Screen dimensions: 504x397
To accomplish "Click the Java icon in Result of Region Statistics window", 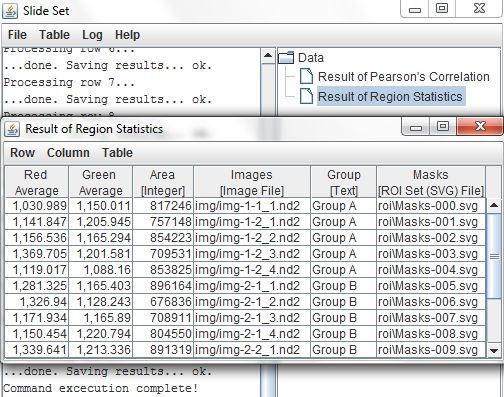I will [12, 129].
